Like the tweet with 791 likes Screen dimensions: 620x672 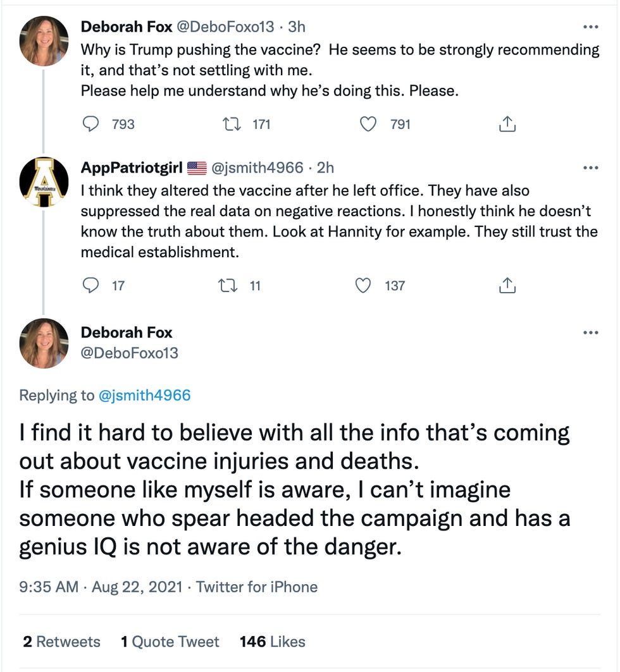point(368,124)
